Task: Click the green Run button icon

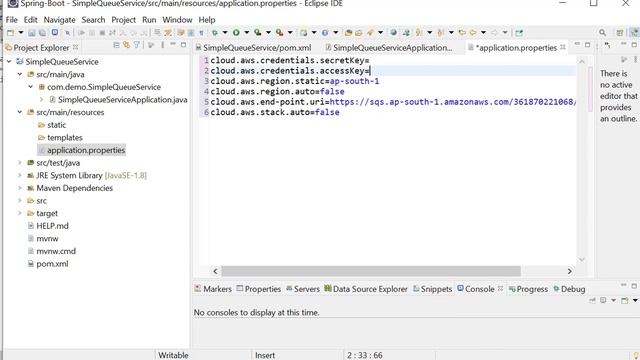Action: coord(236,33)
